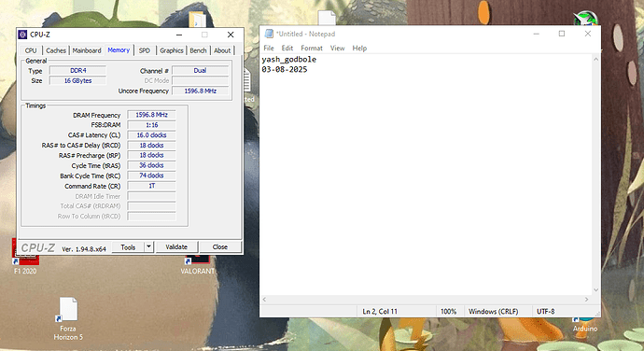
Task: Switch to the Graphics tab
Action: point(172,50)
